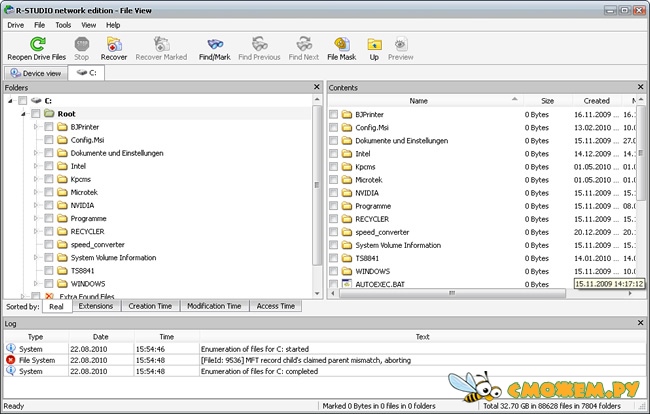Screen dimensions: 650x414
Task: Click the Reopen Drive Files icon
Action: [37, 44]
